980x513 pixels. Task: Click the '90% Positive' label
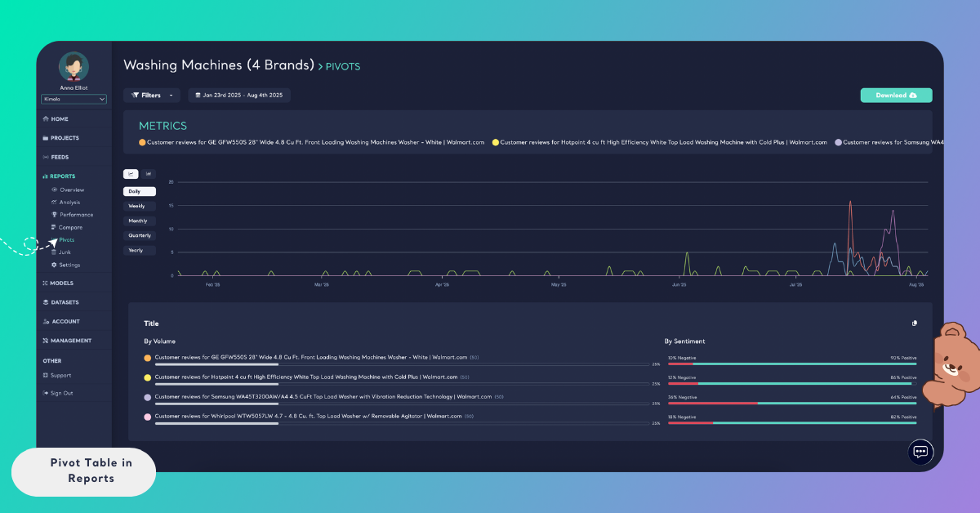click(x=903, y=358)
